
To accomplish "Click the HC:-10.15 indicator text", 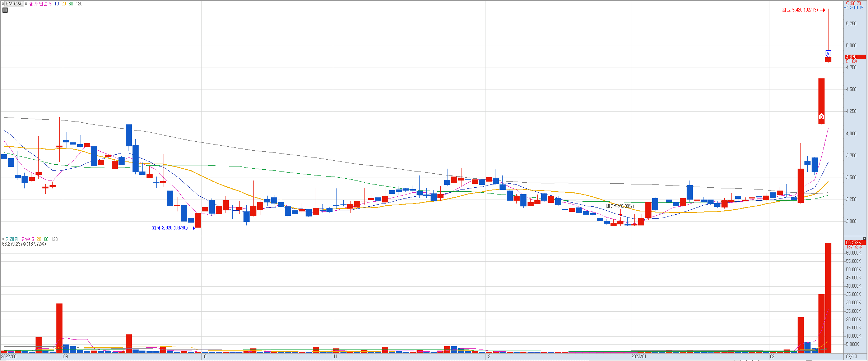I will coord(854,8).
